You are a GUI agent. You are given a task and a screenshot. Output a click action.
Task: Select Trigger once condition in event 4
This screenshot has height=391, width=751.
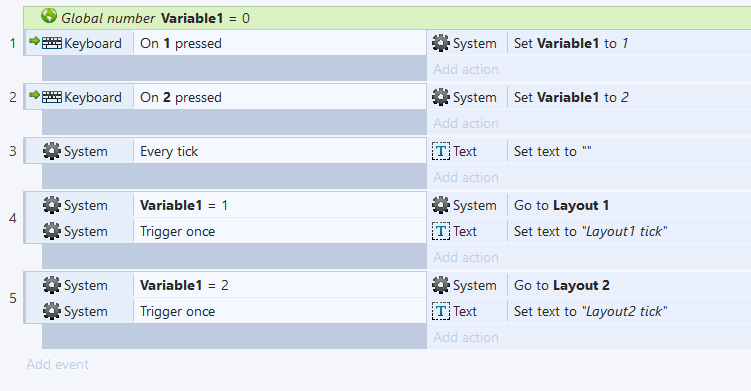click(280, 231)
